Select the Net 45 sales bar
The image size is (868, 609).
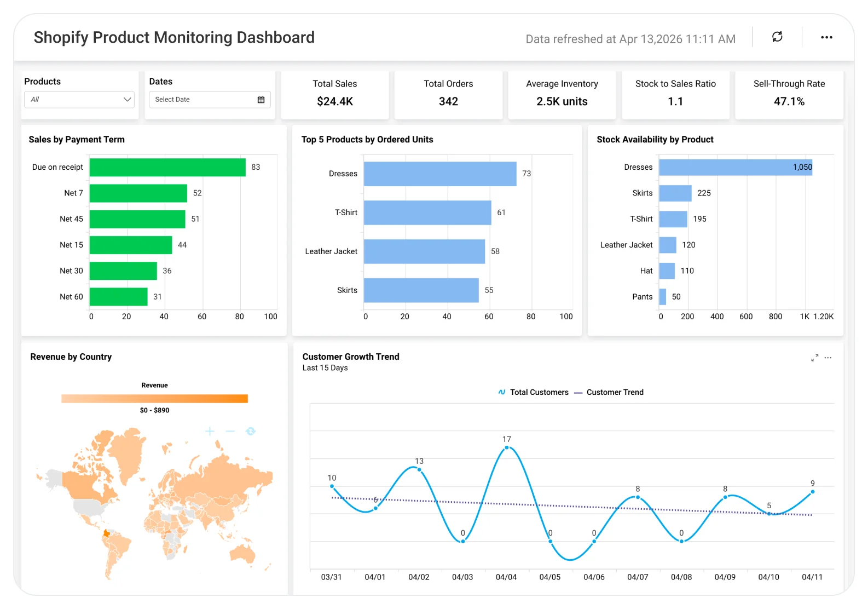[137, 219]
